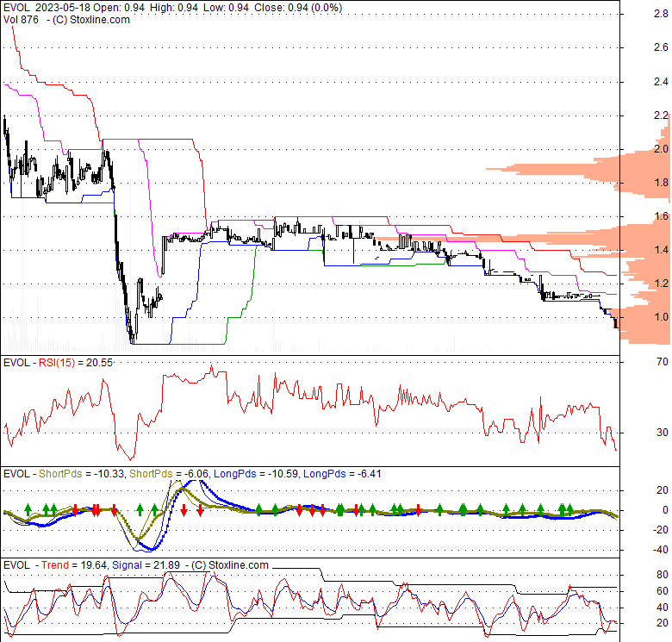The height and width of the screenshot is (642, 672).
Task: Click the 40 axis label in Trend panel
Action: coord(663,608)
